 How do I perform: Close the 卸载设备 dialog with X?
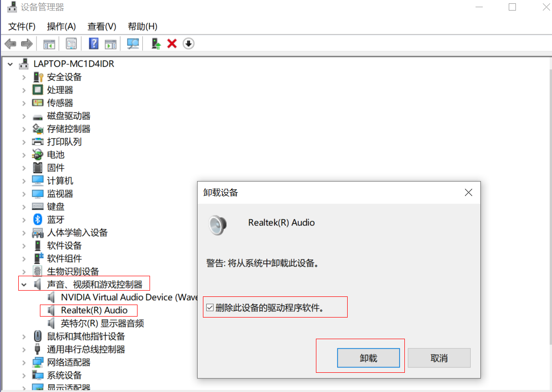click(x=468, y=193)
